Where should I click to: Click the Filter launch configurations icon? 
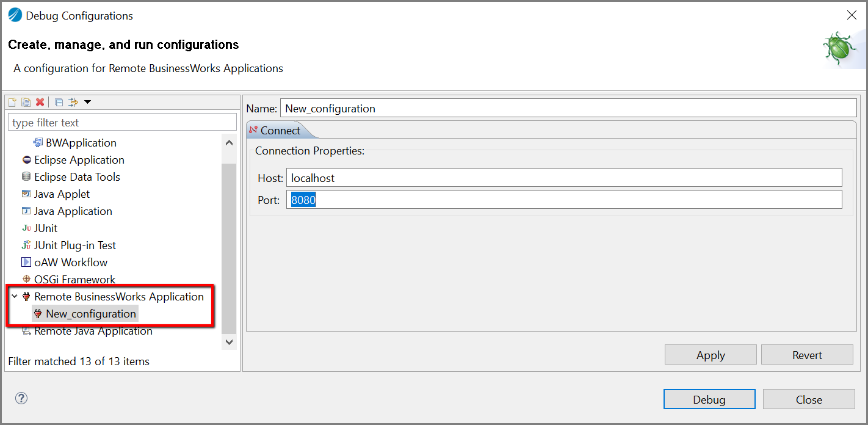pyautogui.click(x=73, y=103)
